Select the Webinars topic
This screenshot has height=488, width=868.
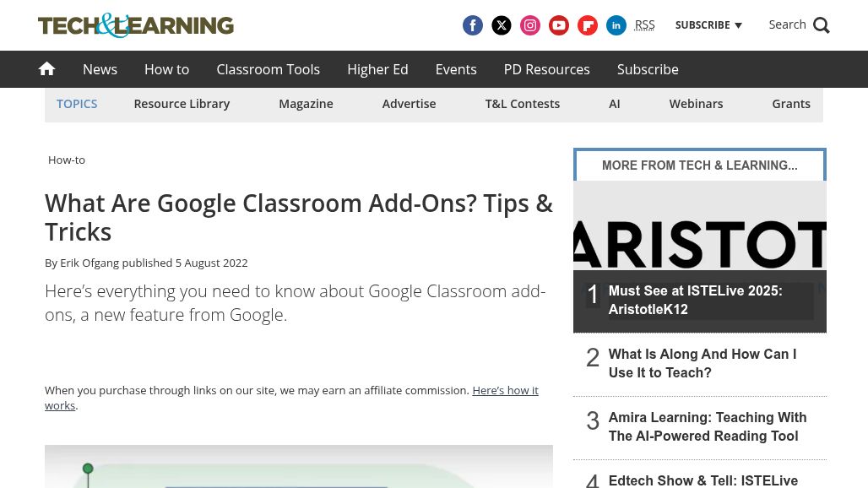(696, 104)
